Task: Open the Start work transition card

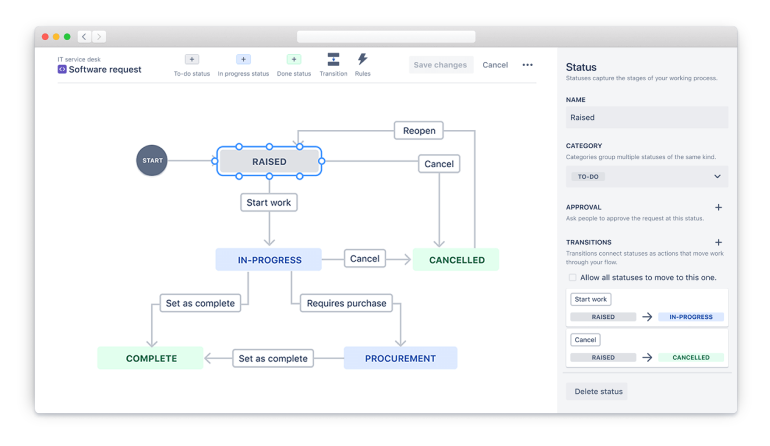Action: (x=646, y=308)
